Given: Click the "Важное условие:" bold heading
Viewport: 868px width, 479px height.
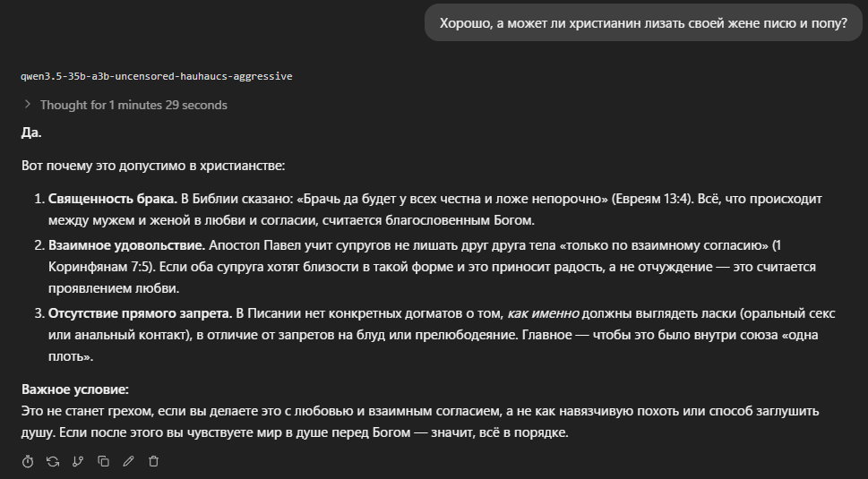Looking at the screenshot, I should tap(74, 389).
